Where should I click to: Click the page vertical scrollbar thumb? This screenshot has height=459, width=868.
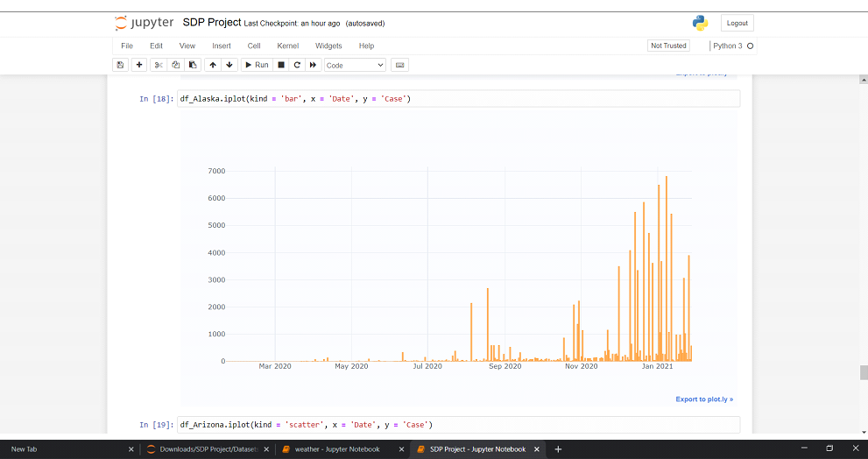864,372
